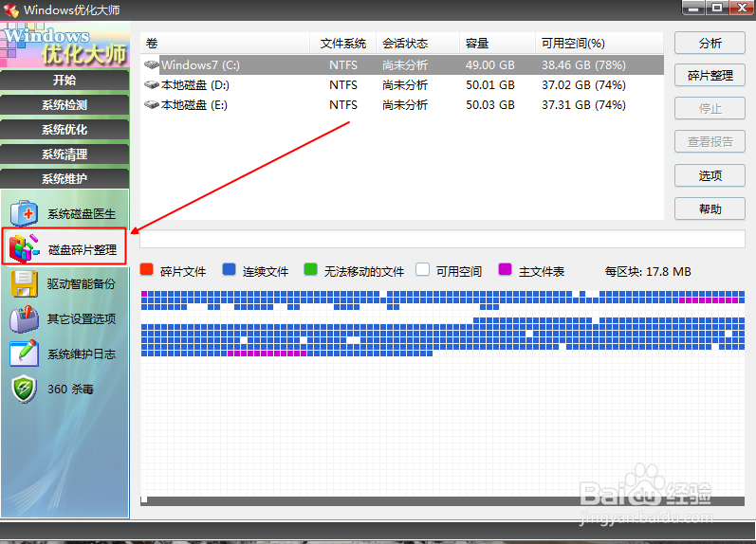Open the 选项 button

(710, 175)
